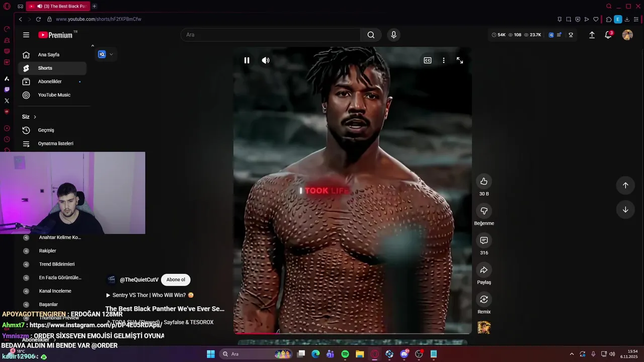Viewport: 644px width, 362px height.
Task: Share the Short via Paylaş
Action: pyautogui.click(x=484, y=270)
